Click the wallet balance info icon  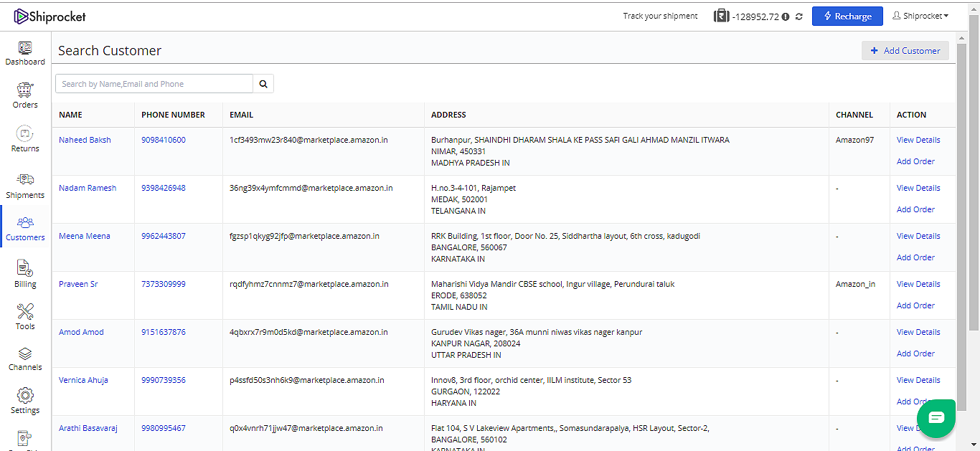(786, 16)
